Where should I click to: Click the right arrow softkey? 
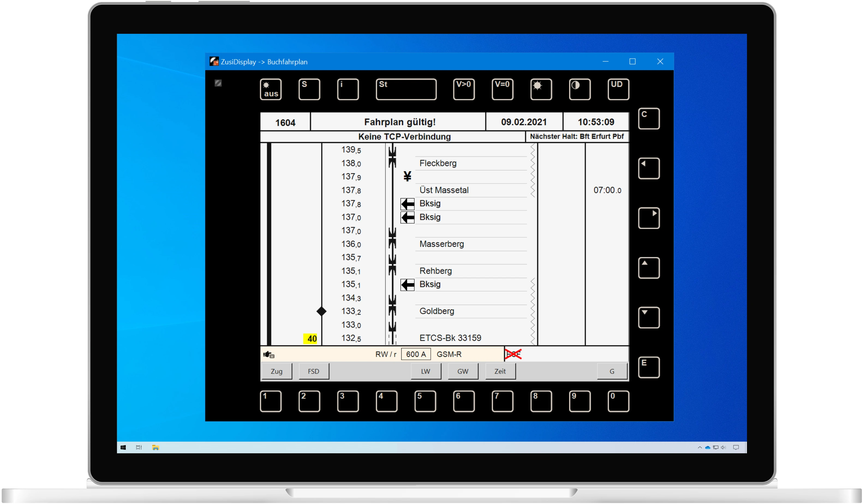(649, 218)
